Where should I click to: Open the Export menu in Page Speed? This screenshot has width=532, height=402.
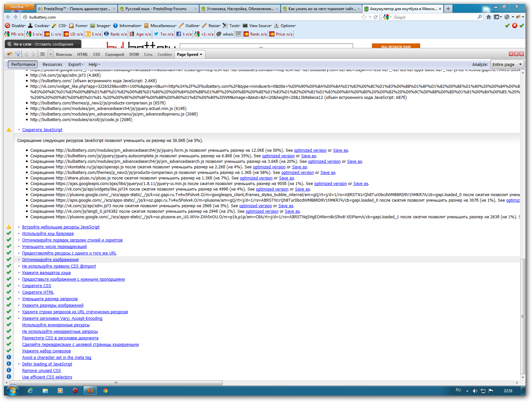(x=76, y=64)
